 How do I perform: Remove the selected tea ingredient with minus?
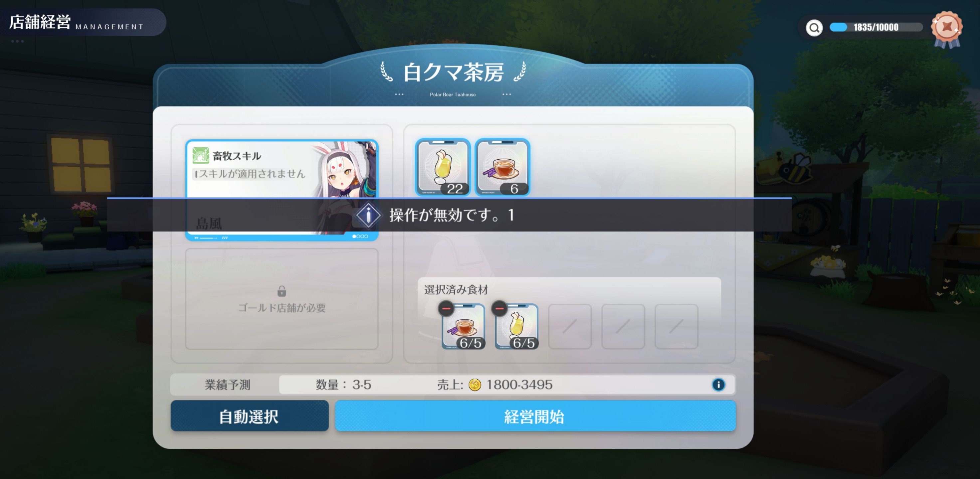pos(446,308)
